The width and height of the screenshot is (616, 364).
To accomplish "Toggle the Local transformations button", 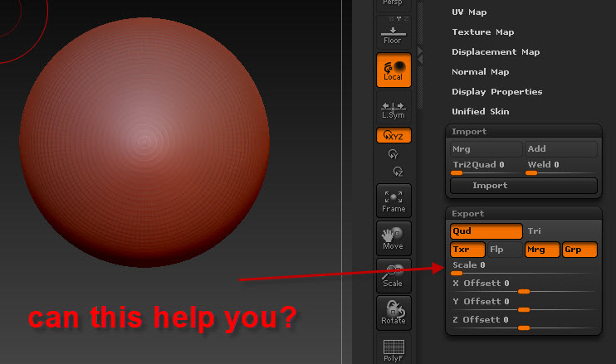I will point(394,70).
